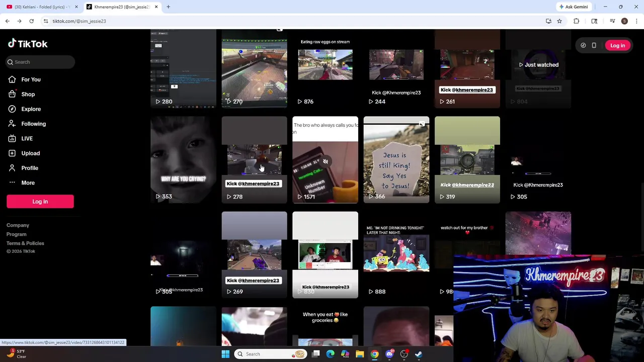This screenshot has height=362, width=644.
Task: Open the video with 270 views
Action: [254, 68]
